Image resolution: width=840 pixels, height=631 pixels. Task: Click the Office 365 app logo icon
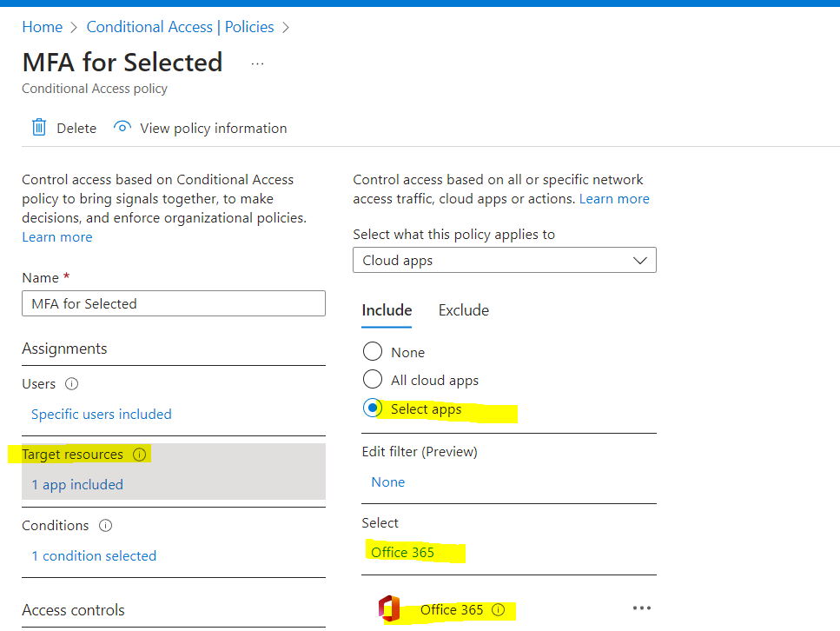click(389, 609)
